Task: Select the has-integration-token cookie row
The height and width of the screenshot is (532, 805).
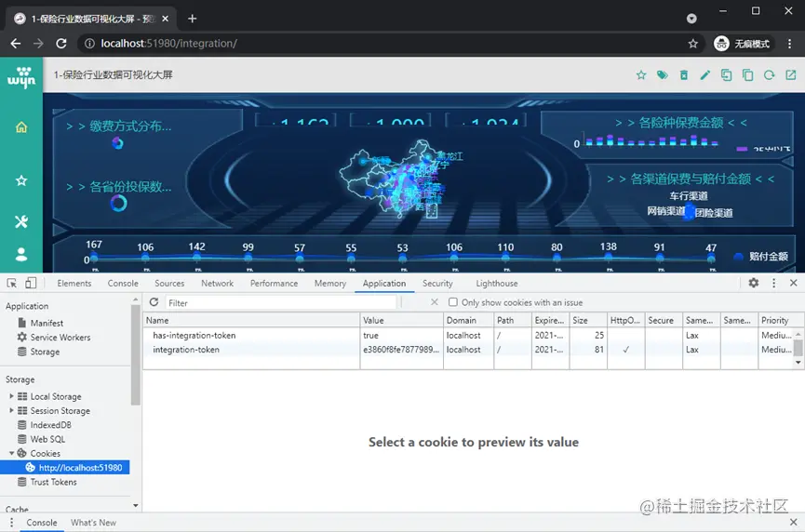Action: [x=470, y=335]
